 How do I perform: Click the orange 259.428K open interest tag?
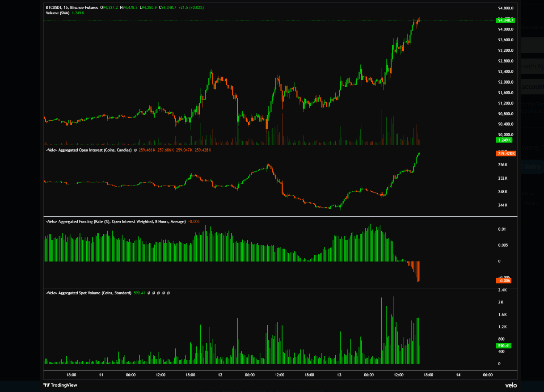coord(506,153)
